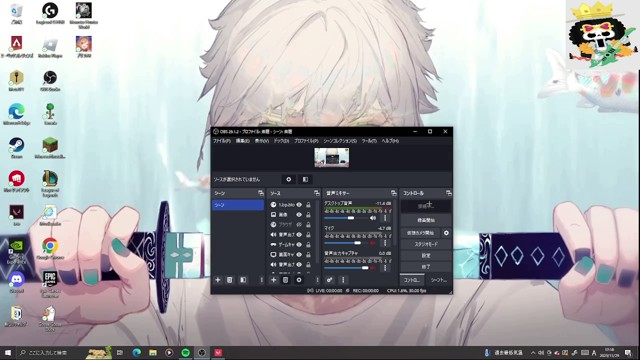Open Mic channel three-dot options menu
The width and height of the screenshot is (640, 360).
pos(385,243)
